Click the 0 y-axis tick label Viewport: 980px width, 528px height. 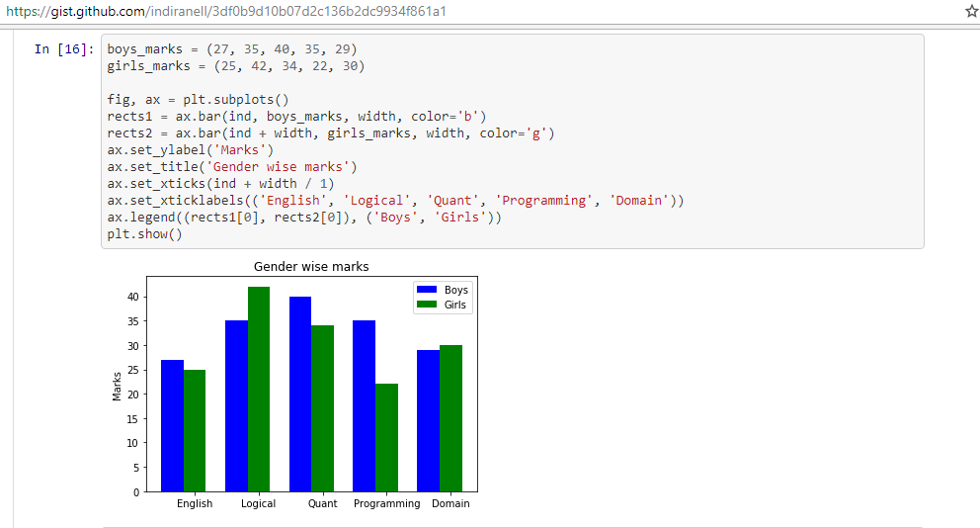point(135,492)
